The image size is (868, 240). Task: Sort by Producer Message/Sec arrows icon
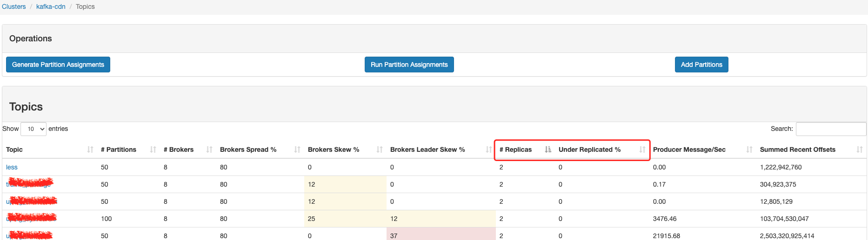(x=749, y=149)
